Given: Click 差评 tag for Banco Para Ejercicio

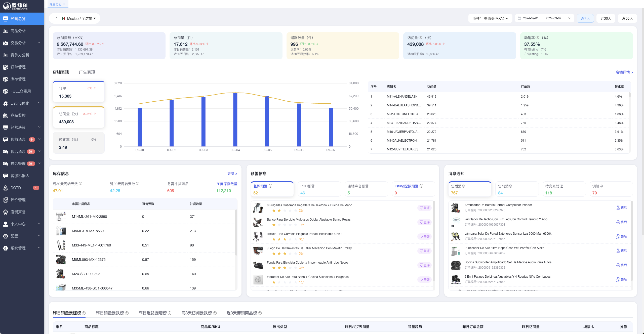Looking at the screenshot, I should (x=425, y=222).
